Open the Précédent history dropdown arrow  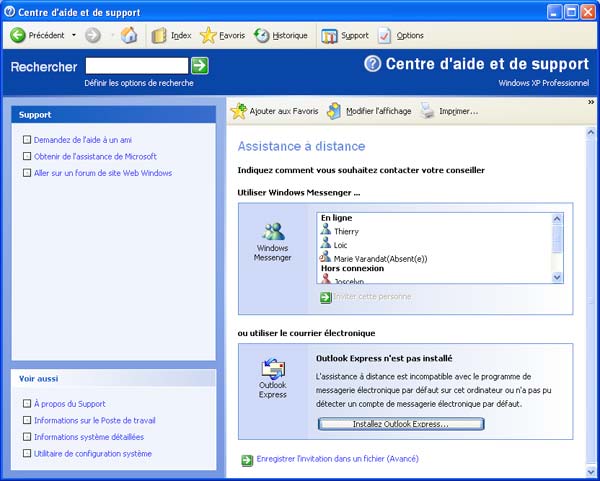[x=74, y=35]
